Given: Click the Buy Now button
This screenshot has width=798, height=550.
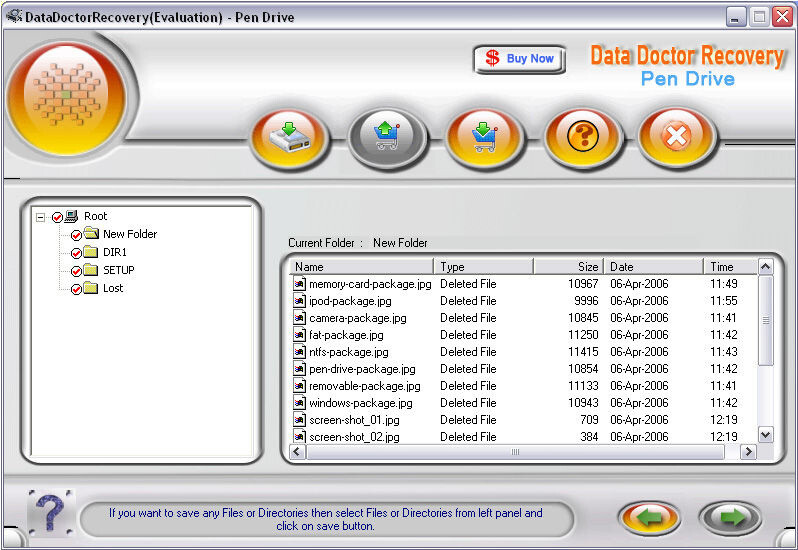Looking at the screenshot, I should pos(519,59).
